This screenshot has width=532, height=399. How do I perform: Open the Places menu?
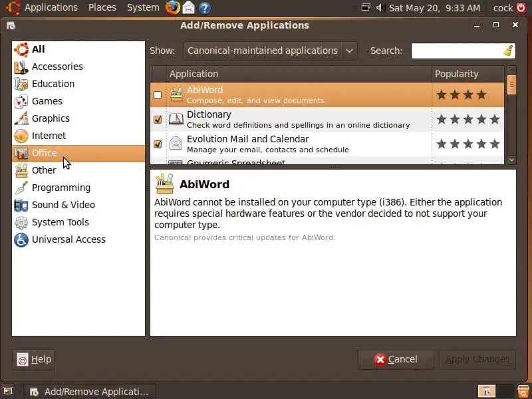(x=102, y=7)
